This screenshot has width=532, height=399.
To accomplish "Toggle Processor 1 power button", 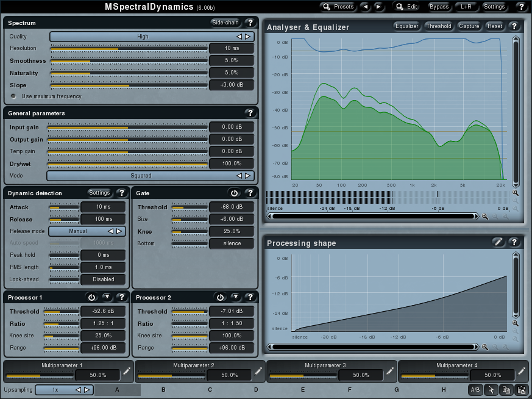I will [x=91, y=297].
